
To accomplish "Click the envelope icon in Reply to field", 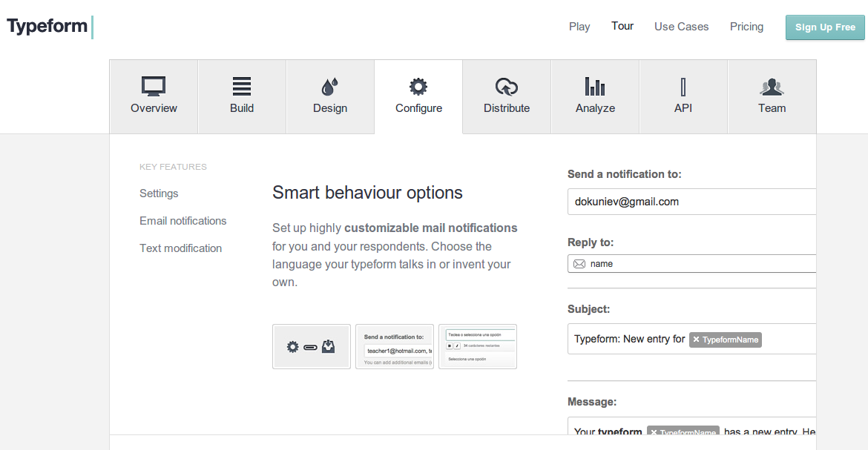I will pyautogui.click(x=579, y=264).
